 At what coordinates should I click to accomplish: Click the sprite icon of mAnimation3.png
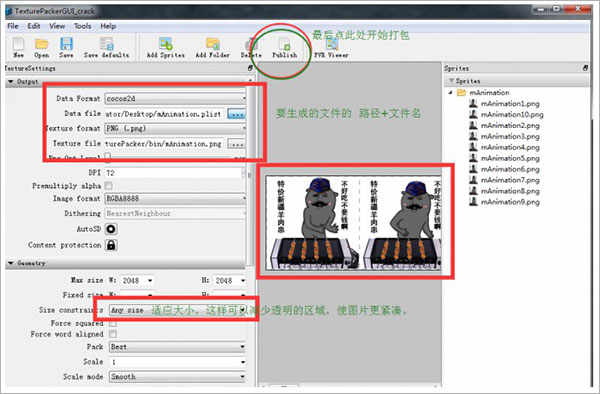(473, 136)
